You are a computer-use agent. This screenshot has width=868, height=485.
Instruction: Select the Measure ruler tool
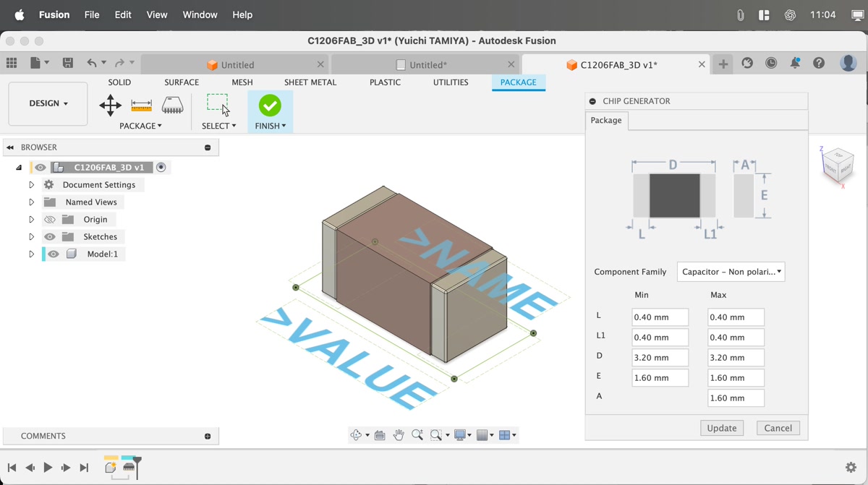[141, 106]
